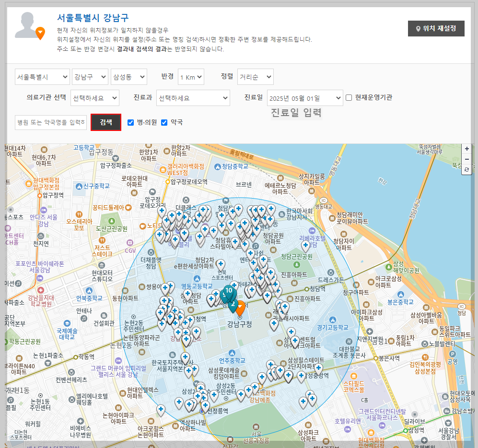Click the zoom-in icon on the map
The height and width of the screenshot is (448, 478).
point(466,149)
